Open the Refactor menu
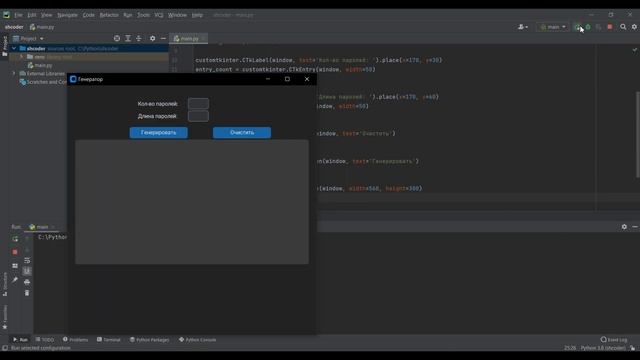 coord(109,15)
